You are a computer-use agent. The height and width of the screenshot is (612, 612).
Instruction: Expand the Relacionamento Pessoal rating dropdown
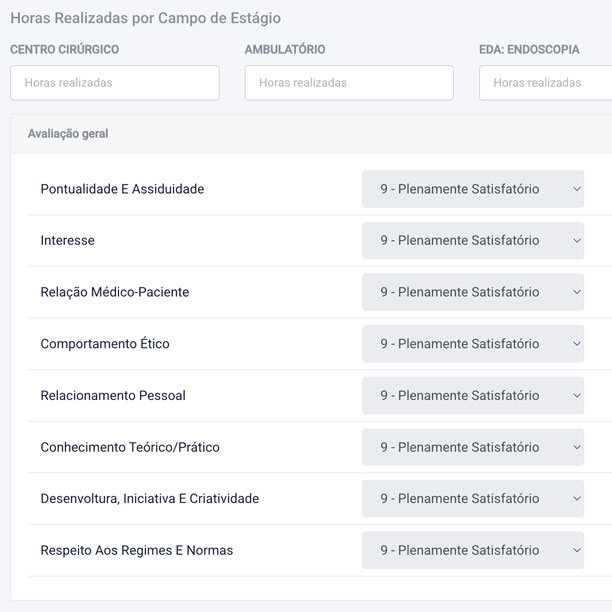click(472, 395)
